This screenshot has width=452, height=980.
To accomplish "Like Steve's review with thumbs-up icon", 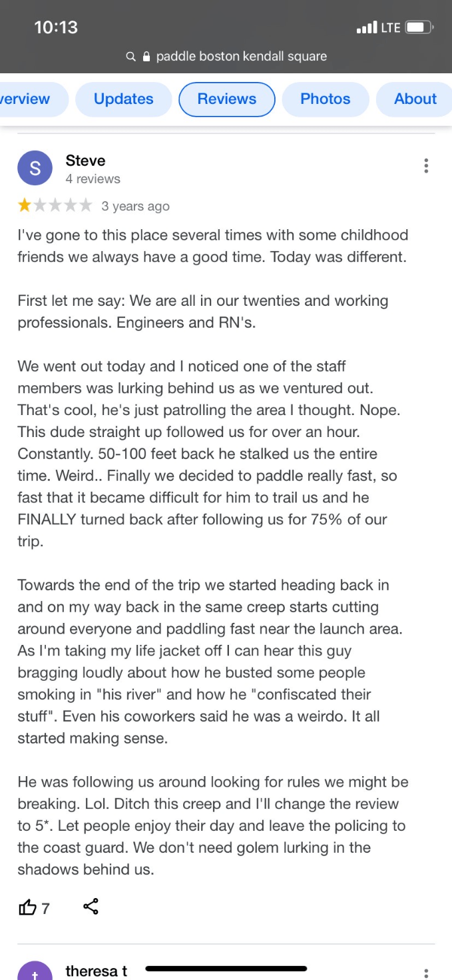I will 27,907.
